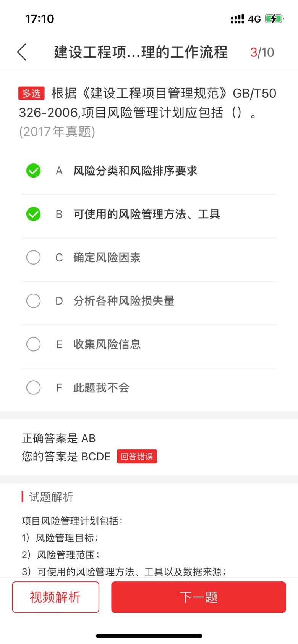Check the option D circle 分析各种风险损失量
Screen dimensions: 298x644
pyautogui.click(x=33, y=301)
